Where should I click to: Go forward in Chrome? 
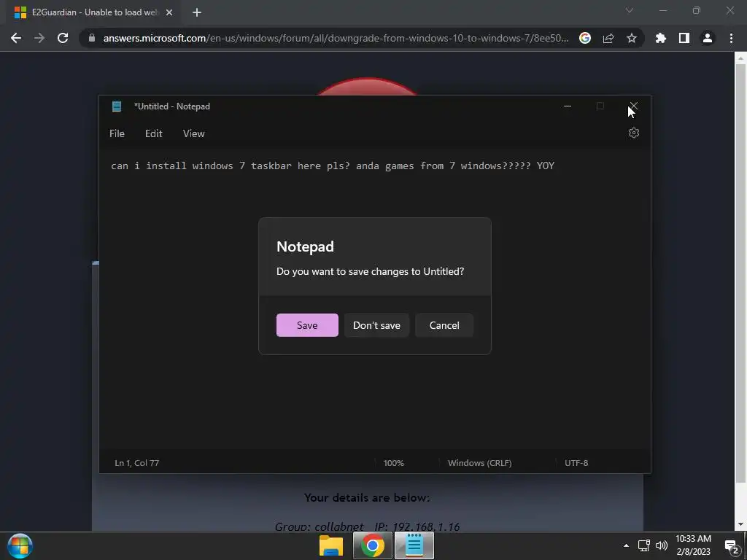pyautogui.click(x=39, y=38)
